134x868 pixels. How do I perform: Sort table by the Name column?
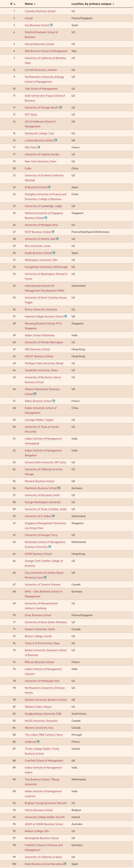(x=30, y=4)
